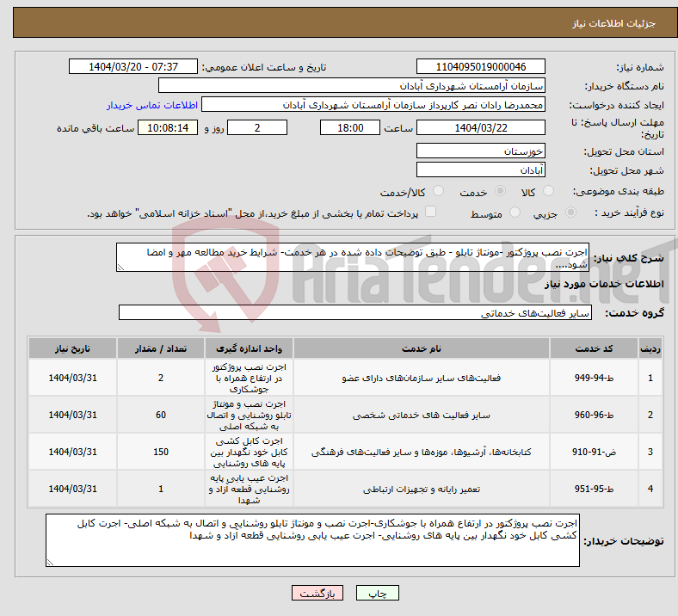Click service name کتابخانه‌ها، آرشیوها، موزه‌ها
Image resolution: width=678 pixels, height=616 pixels.
pyautogui.click(x=422, y=453)
